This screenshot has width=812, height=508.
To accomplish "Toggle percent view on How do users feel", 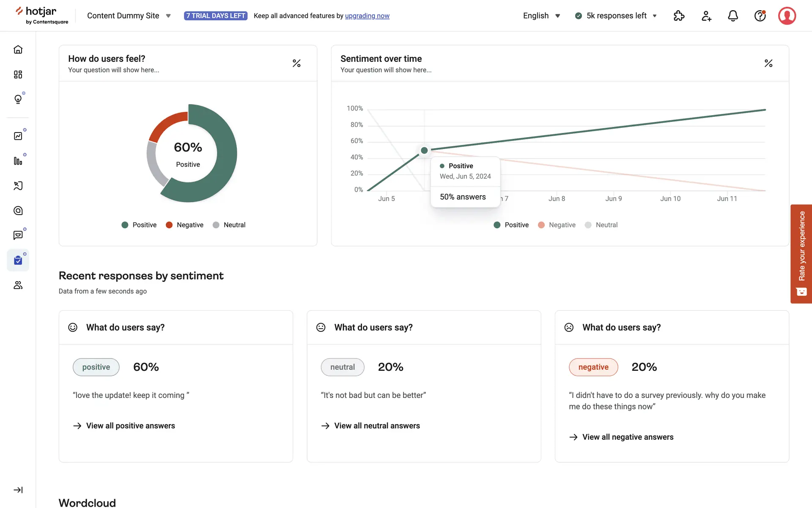I will [296, 63].
